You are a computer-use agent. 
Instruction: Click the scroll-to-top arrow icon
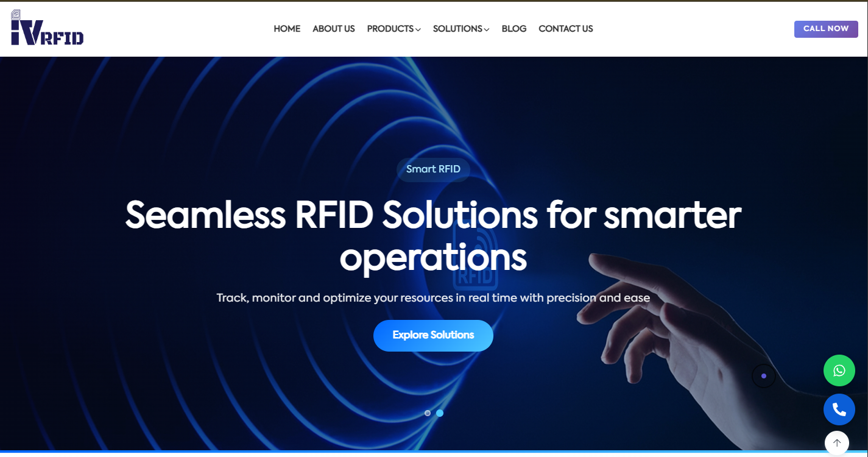(x=837, y=443)
